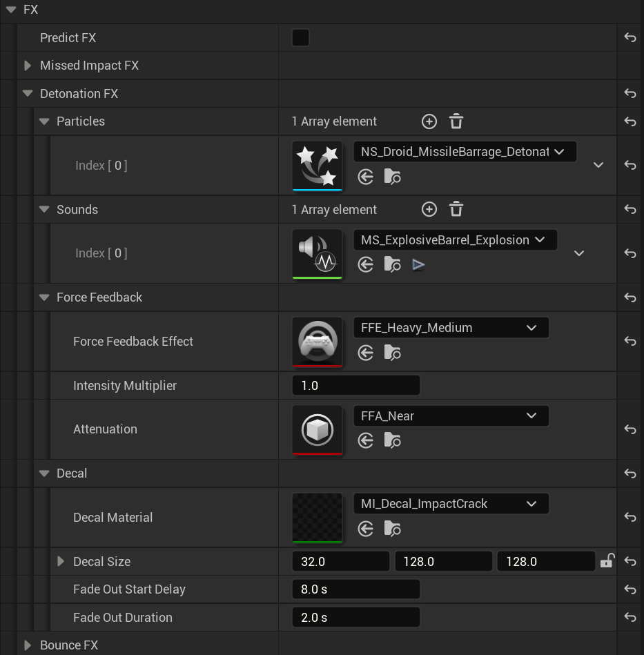Click the Intensity Multiplier value field
This screenshot has width=644, height=655.
click(356, 385)
